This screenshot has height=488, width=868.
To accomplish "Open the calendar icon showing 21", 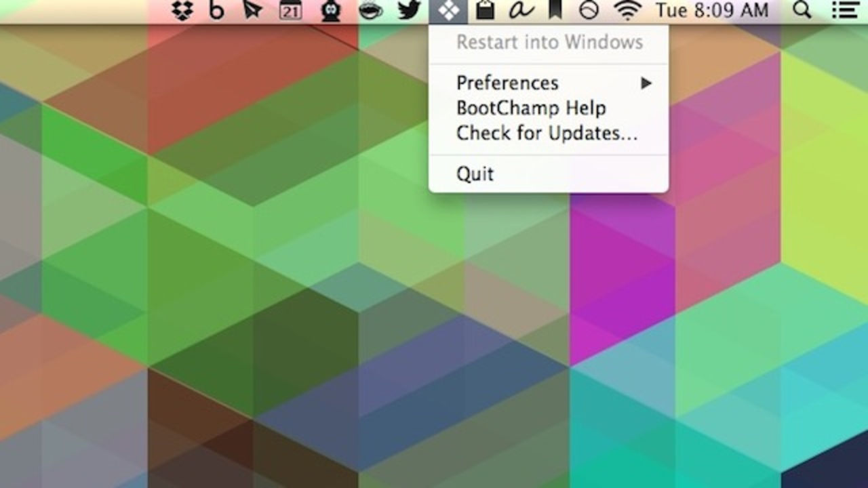I will (290, 10).
